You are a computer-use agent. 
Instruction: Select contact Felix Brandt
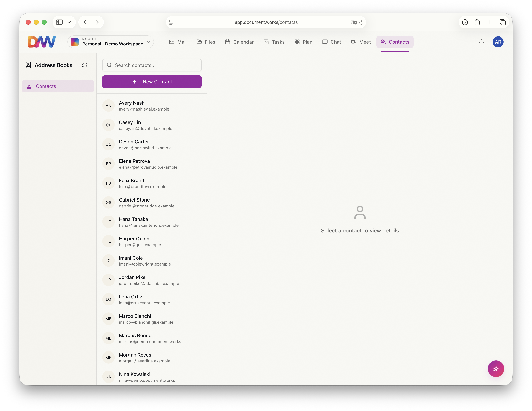click(152, 183)
